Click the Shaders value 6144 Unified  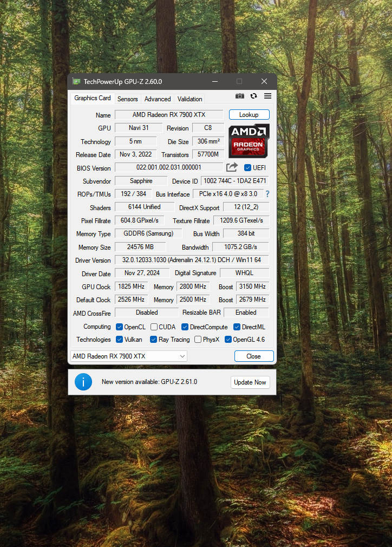145,207
